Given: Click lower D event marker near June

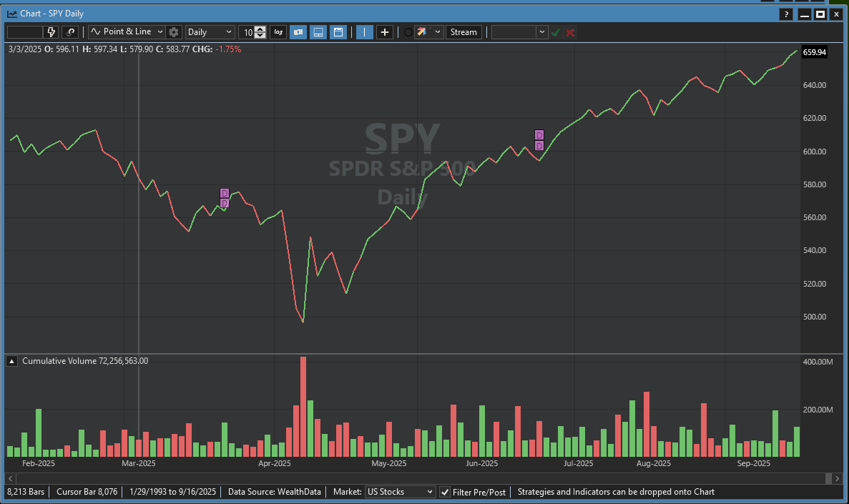Looking at the screenshot, I should pos(539,146).
